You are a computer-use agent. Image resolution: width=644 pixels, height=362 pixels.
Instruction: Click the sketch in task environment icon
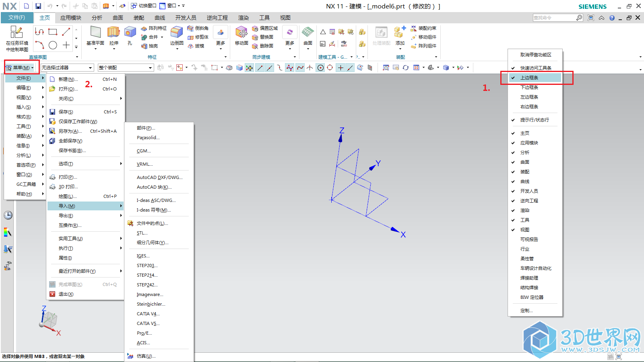coord(17,32)
